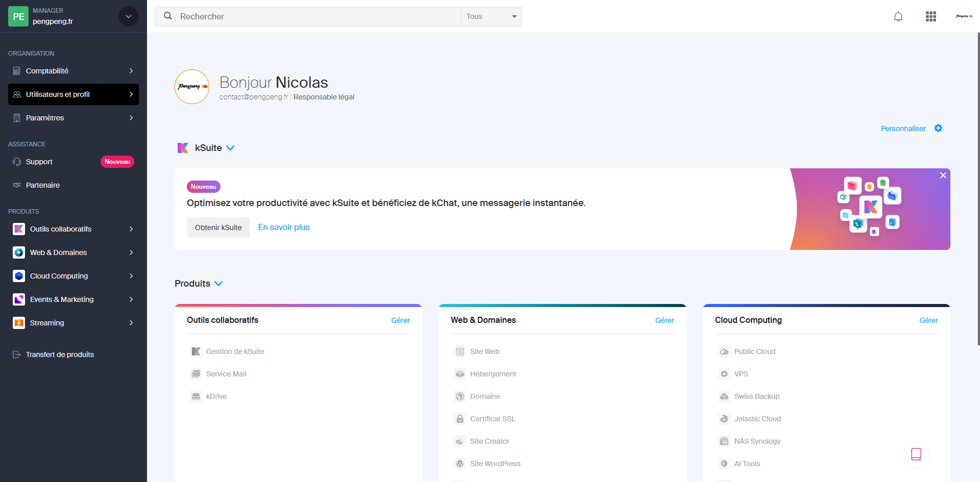Open Jelastic Cloud product
The width and height of the screenshot is (980, 482).
[x=757, y=419]
